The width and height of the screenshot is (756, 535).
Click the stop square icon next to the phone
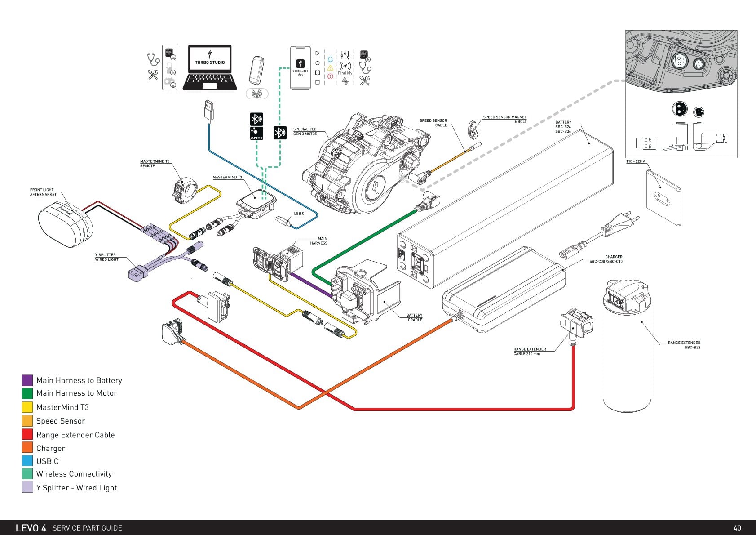click(318, 82)
